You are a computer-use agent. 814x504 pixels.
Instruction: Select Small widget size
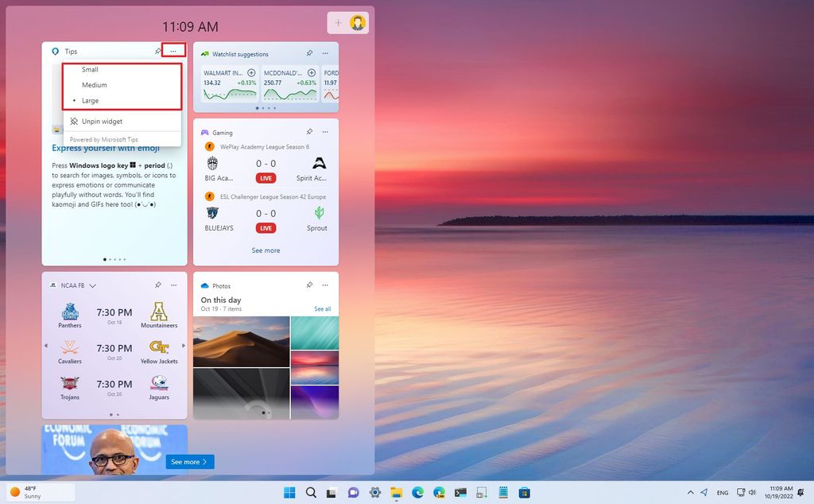[x=91, y=69]
